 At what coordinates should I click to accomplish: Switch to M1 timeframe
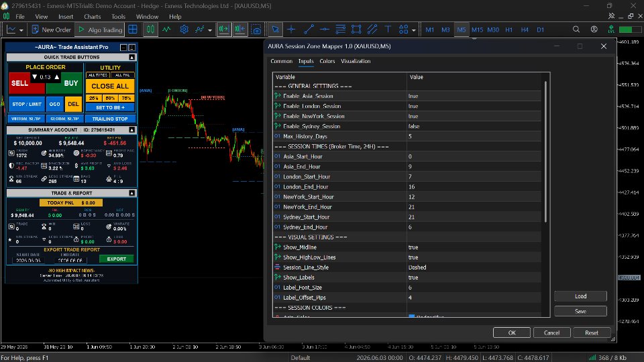click(x=429, y=29)
